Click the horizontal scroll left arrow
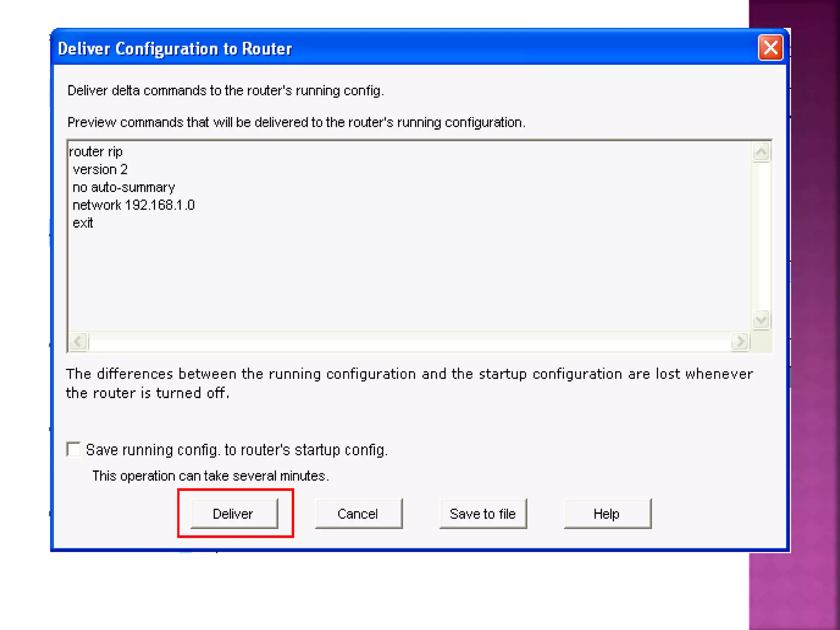Screen dimensions: 840x630 pos(78,341)
